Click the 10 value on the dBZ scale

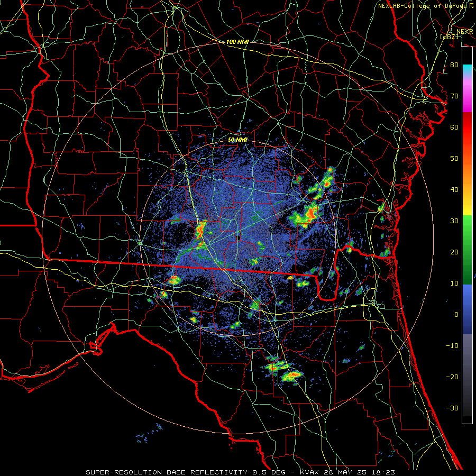click(x=454, y=283)
